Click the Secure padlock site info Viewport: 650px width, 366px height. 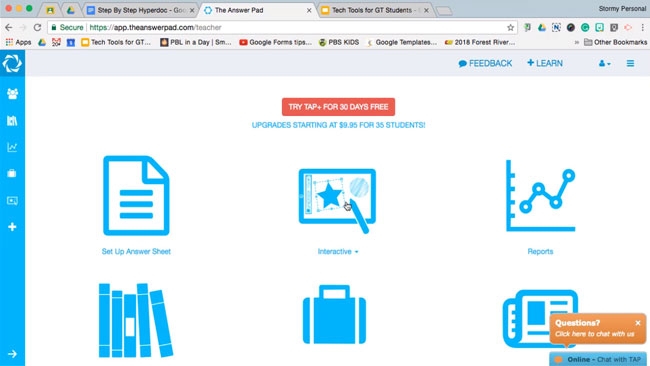pos(67,27)
